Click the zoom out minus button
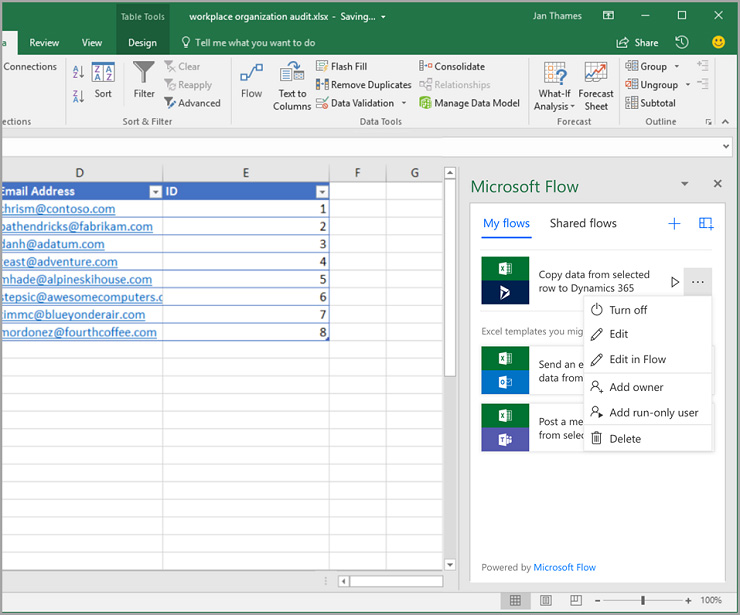Image resolution: width=740 pixels, height=615 pixels. click(x=597, y=600)
